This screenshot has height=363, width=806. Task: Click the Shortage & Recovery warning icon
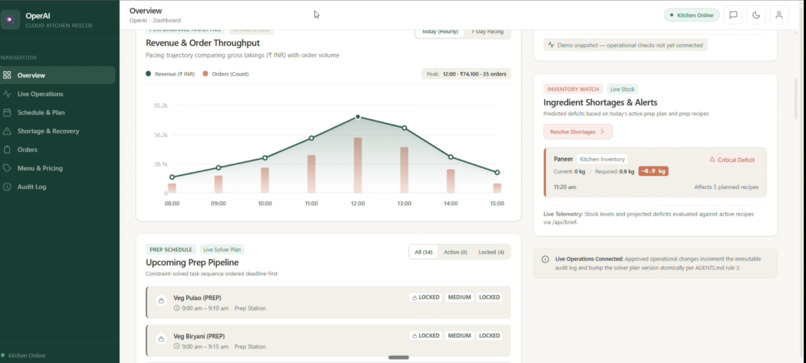7,131
